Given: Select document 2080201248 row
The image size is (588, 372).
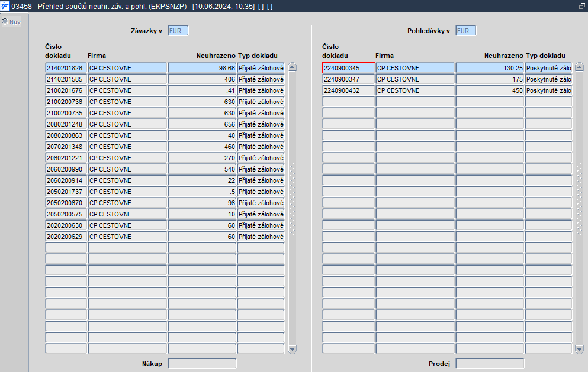Looking at the screenshot, I should click(x=165, y=124).
